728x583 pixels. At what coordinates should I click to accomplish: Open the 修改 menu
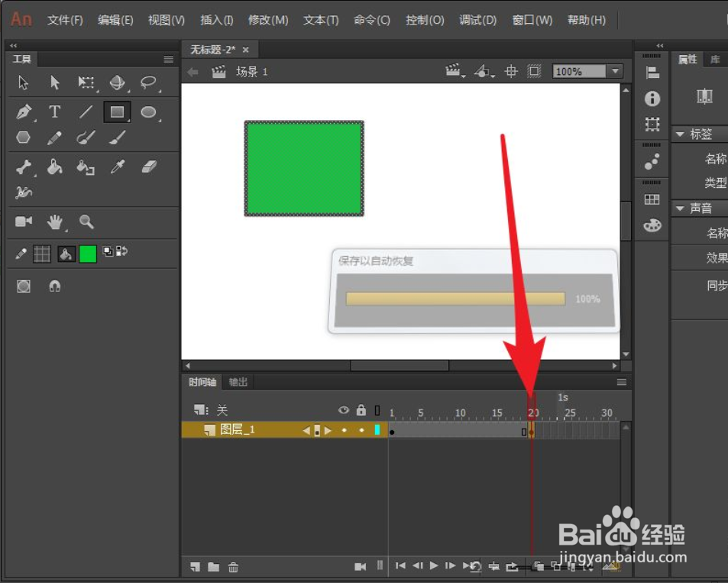point(268,20)
